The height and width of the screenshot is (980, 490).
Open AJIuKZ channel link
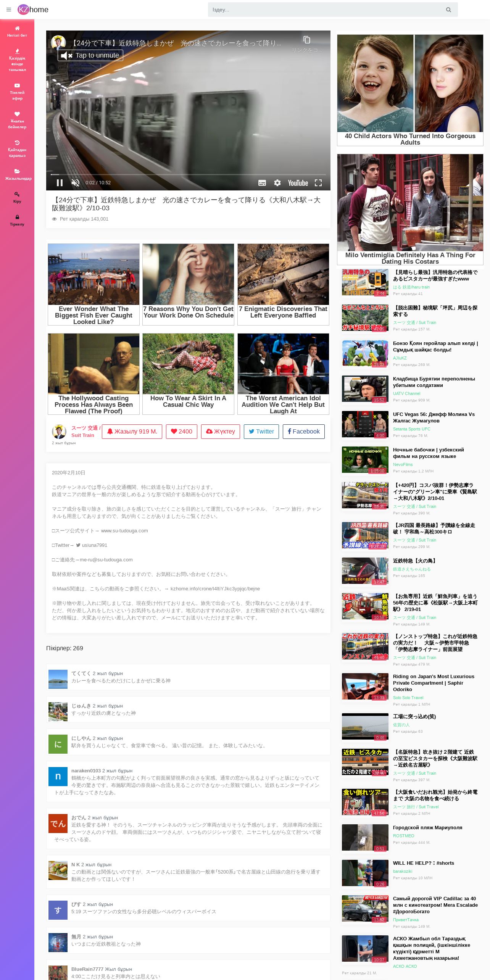(x=400, y=358)
